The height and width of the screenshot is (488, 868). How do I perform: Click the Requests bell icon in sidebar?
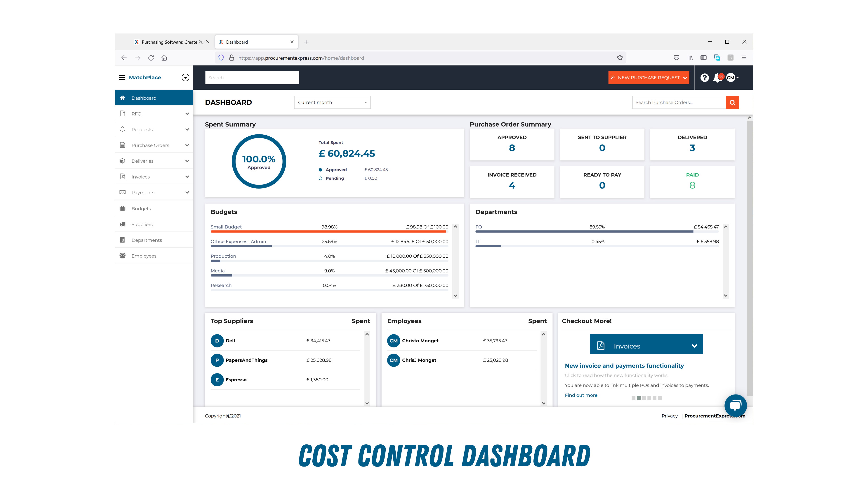click(122, 129)
